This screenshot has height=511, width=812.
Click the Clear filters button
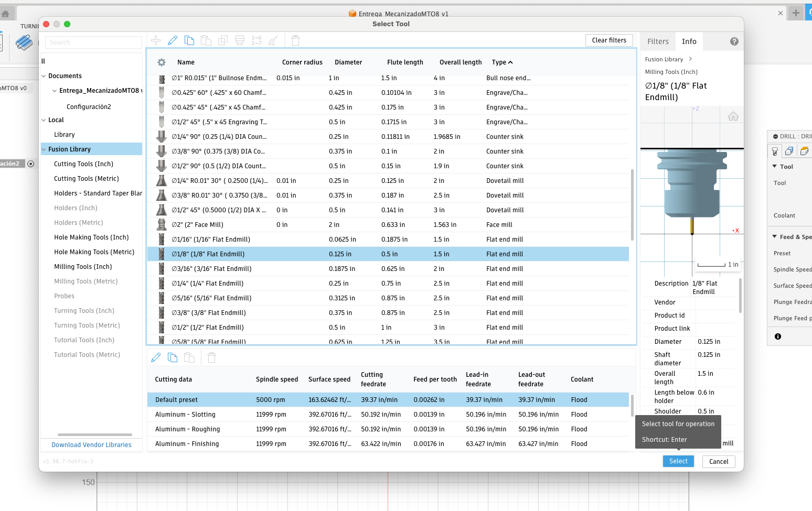pos(609,40)
